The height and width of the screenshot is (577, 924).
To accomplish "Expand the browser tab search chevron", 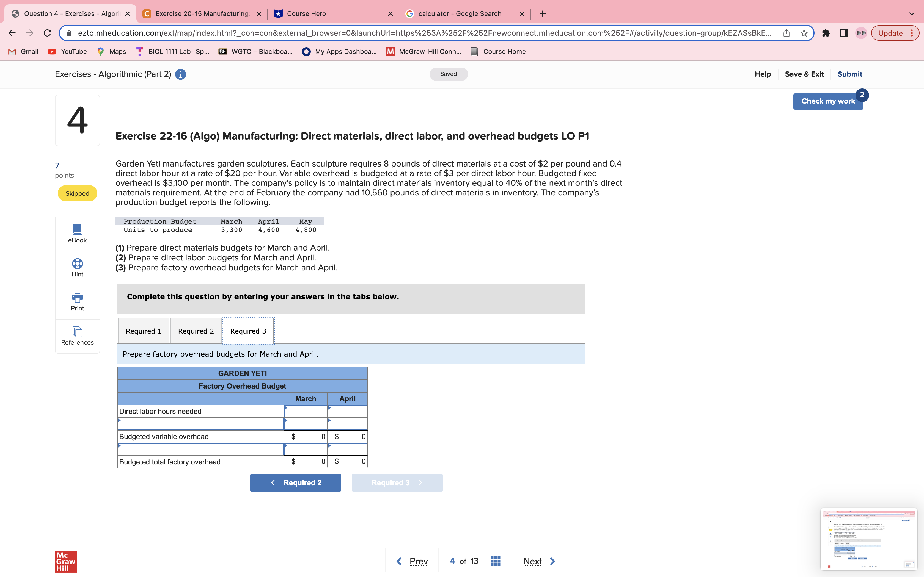I will pos(912,13).
